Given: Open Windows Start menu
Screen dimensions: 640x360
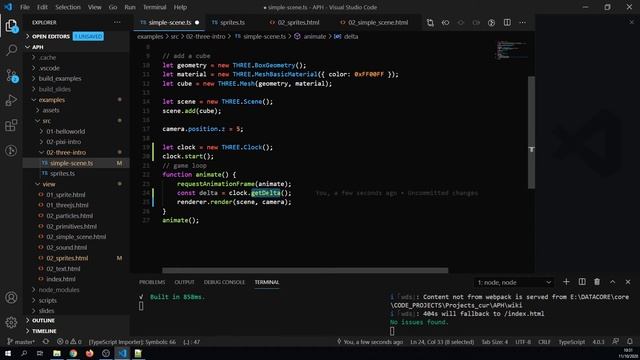Looking at the screenshot, I should tap(8, 353).
